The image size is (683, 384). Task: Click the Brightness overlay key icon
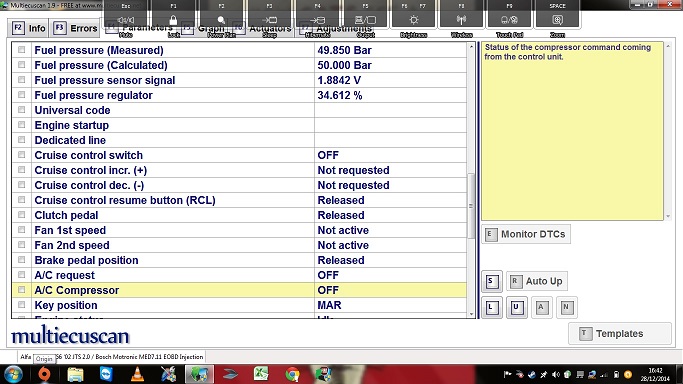[413, 20]
